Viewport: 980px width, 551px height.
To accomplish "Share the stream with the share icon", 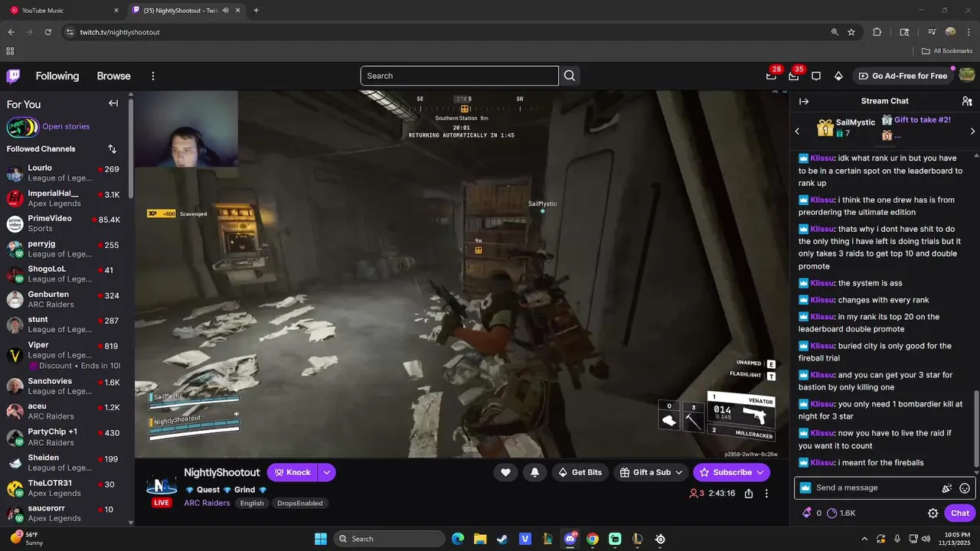I will pyautogui.click(x=749, y=494).
